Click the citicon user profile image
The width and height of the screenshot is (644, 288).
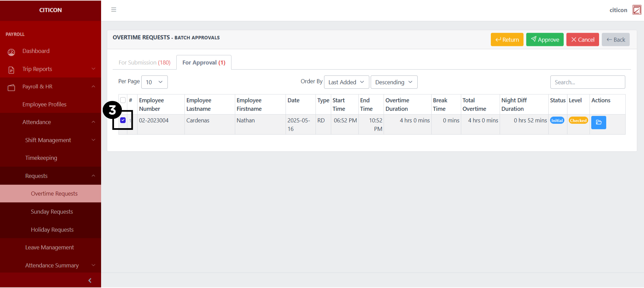coord(637,10)
